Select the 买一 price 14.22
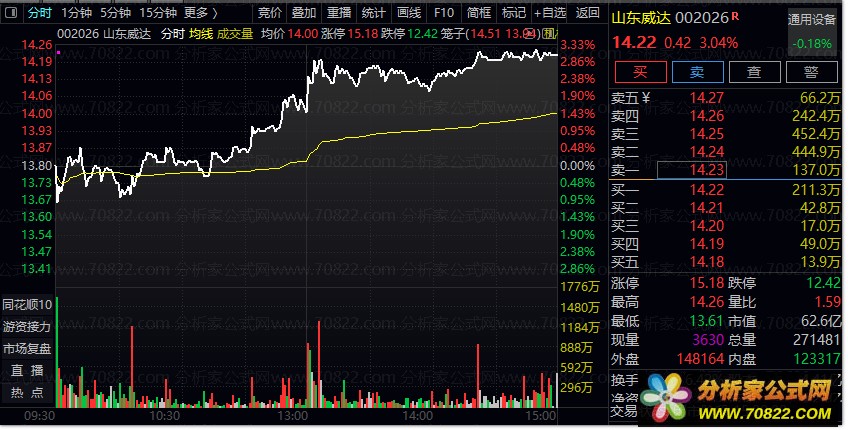 point(706,190)
